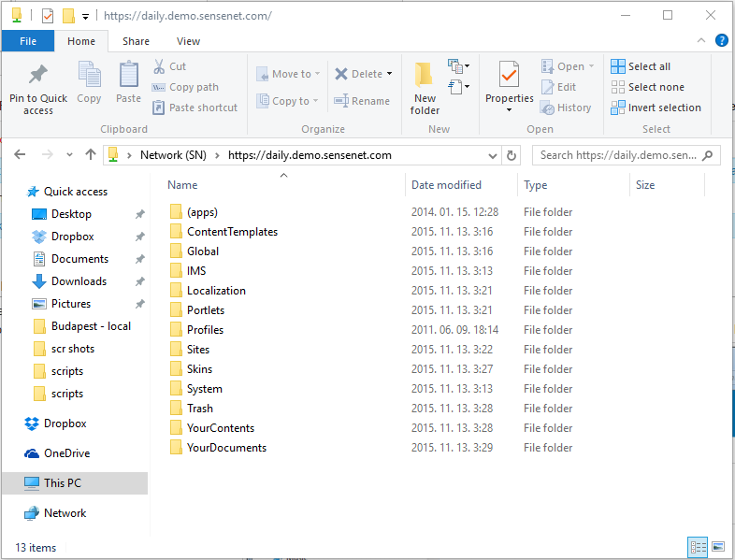Open Recent locations dropdown arrow
Image resolution: width=735 pixels, height=560 pixels.
coord(69,154)
